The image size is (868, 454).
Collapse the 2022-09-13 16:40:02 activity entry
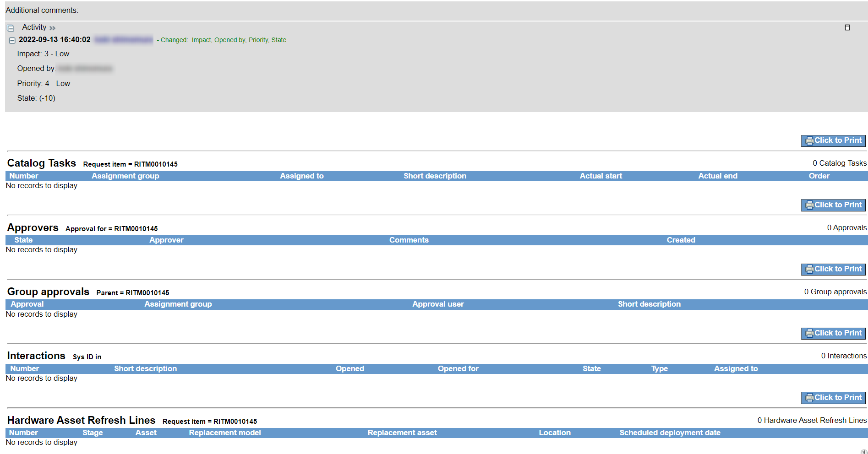point(12,41)
